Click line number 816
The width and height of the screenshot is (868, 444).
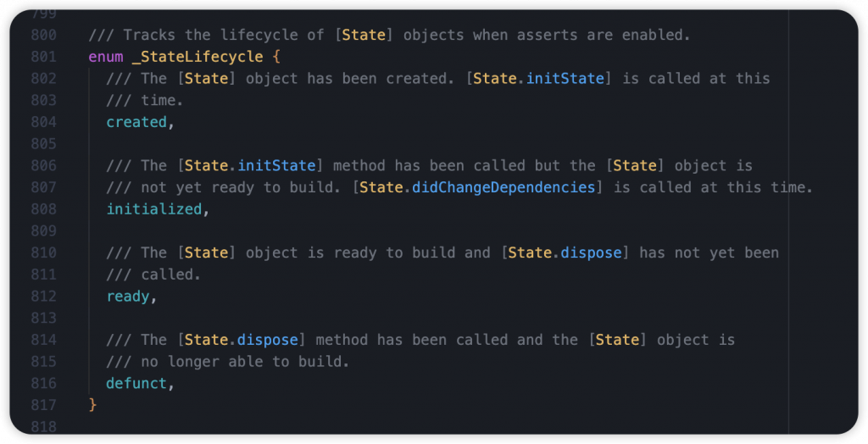click(x=44, y=383)
